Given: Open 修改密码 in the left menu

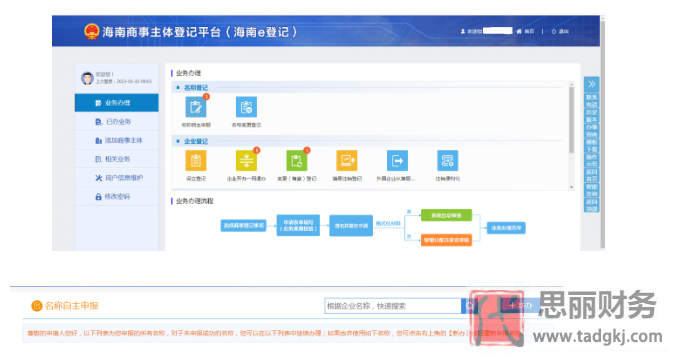Looking at the screenshot, I should (116, 197).
